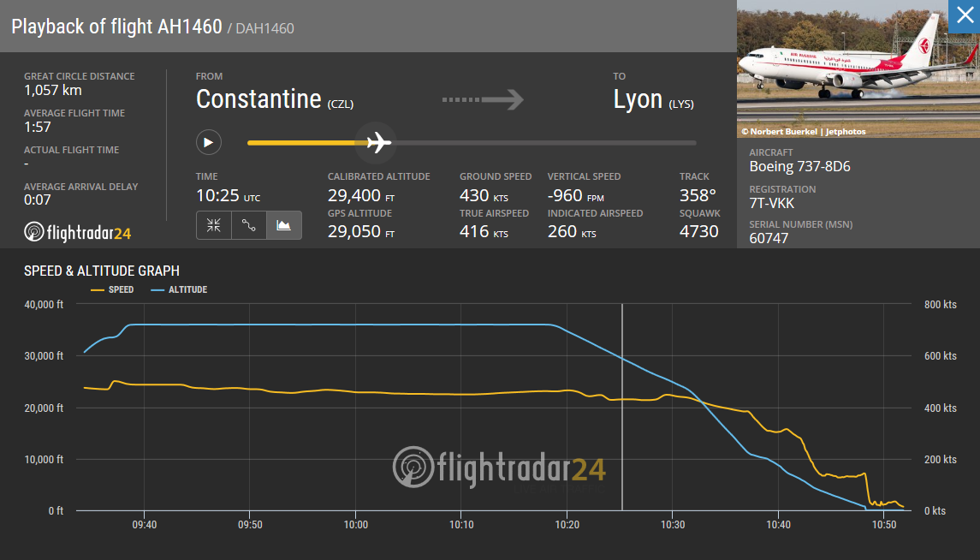Click the Constantine origin airport name
980x560 pixels.
click(x=258, y=99)
